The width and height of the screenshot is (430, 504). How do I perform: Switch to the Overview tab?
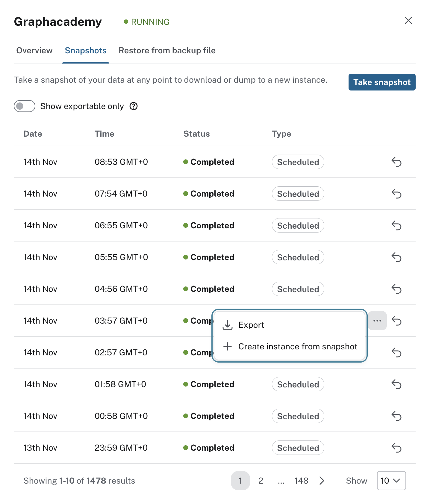[x=34, y=51]
